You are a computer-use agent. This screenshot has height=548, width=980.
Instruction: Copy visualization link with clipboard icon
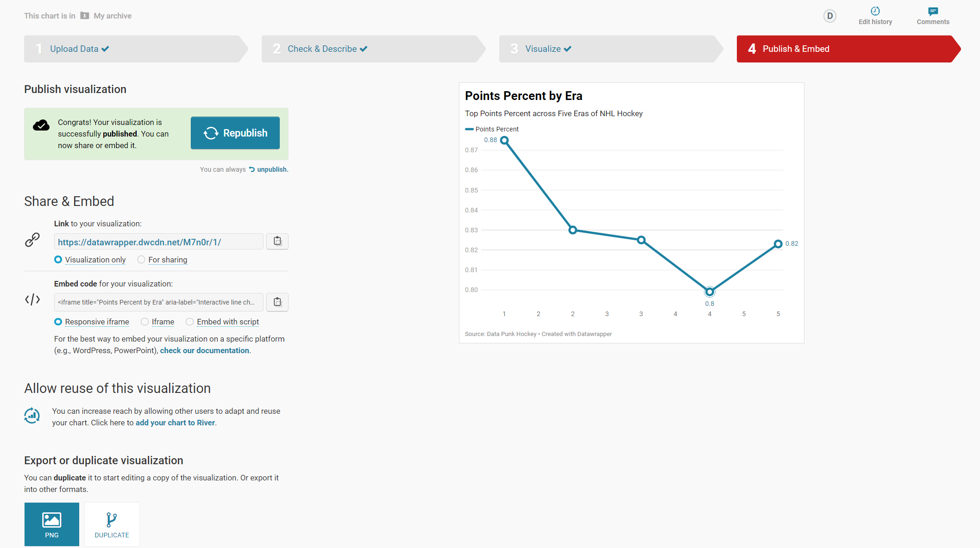(x=277, y=241)
